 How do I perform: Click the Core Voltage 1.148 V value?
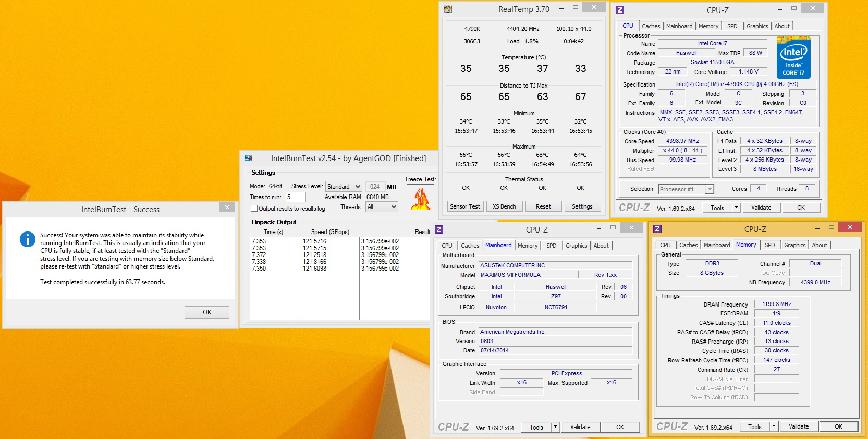tap(749, 72)
